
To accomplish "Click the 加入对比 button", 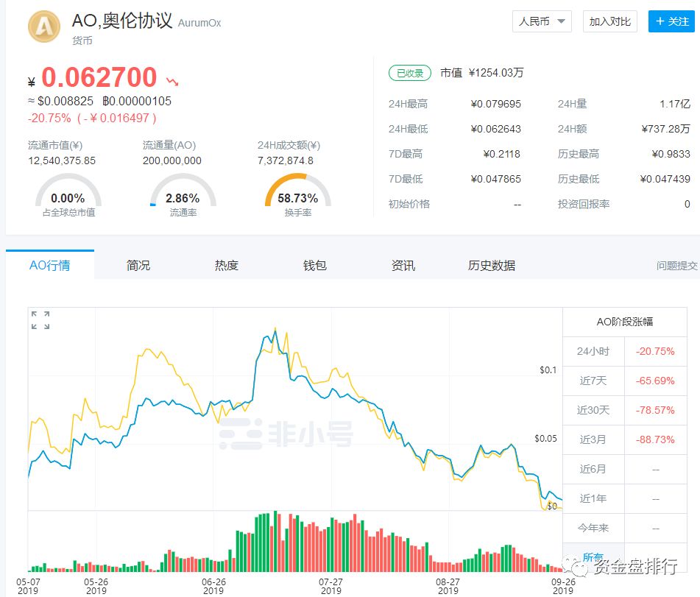I will click(609, 21).
